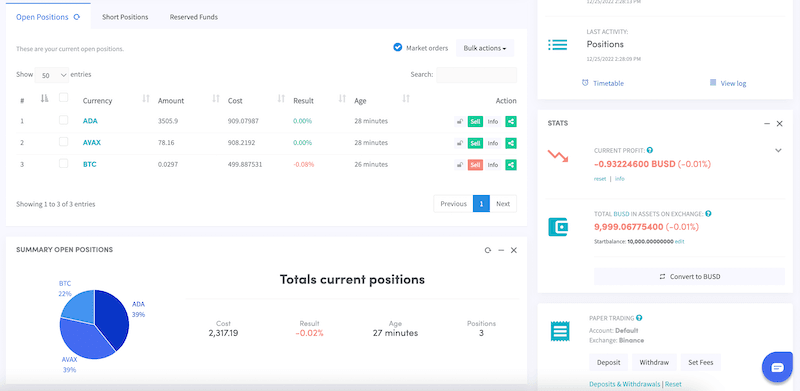
Task: Minimize the Stats panel
Action: [x=767, y=124]
